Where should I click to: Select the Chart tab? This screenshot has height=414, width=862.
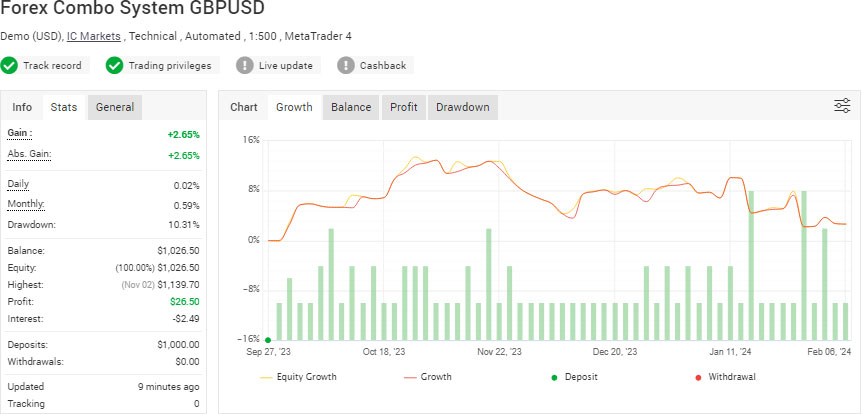[244, 107]
